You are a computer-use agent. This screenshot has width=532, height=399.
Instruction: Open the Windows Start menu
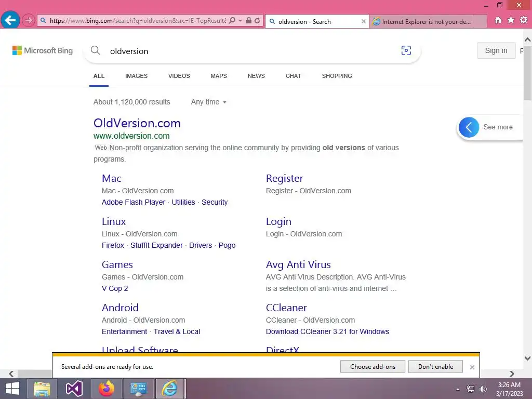tap(12, 389)
